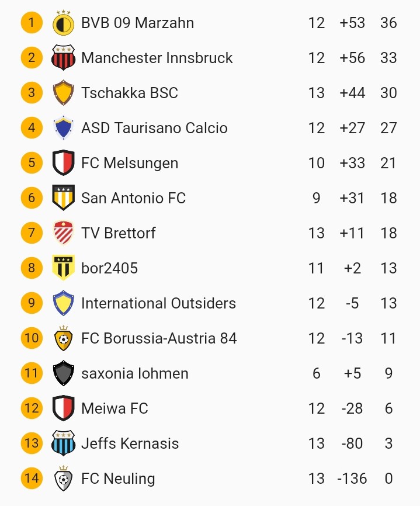This screenshot has width=420, height=506.
Task: Click the rank 11 position badge
Action: (x=32, y=373)
